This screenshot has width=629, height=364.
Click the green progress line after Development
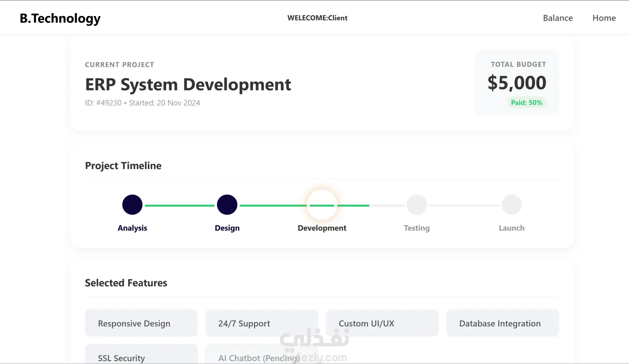pyautogui.click(x=354, y=205)
